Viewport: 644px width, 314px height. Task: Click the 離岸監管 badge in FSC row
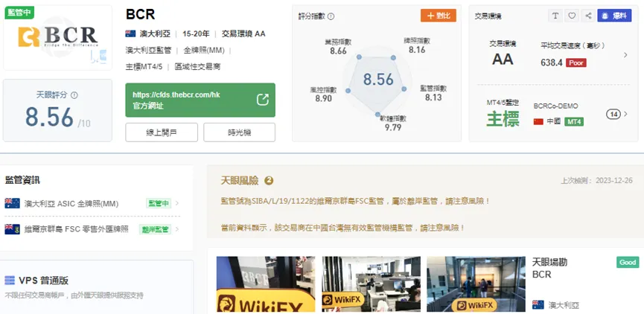tap(155, 229)
